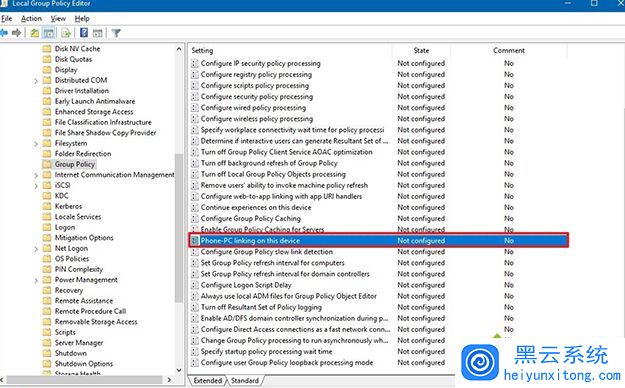Viewport: 625px width, 388px height.
Task: Select 'Continue experiences on this device' setting
Action: pos(256,207)
